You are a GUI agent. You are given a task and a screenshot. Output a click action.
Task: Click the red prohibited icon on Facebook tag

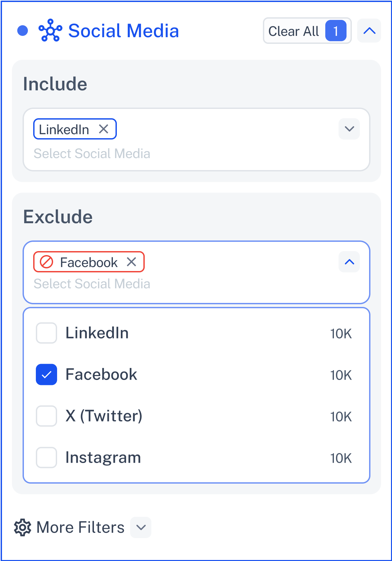(x=46, y=262)
